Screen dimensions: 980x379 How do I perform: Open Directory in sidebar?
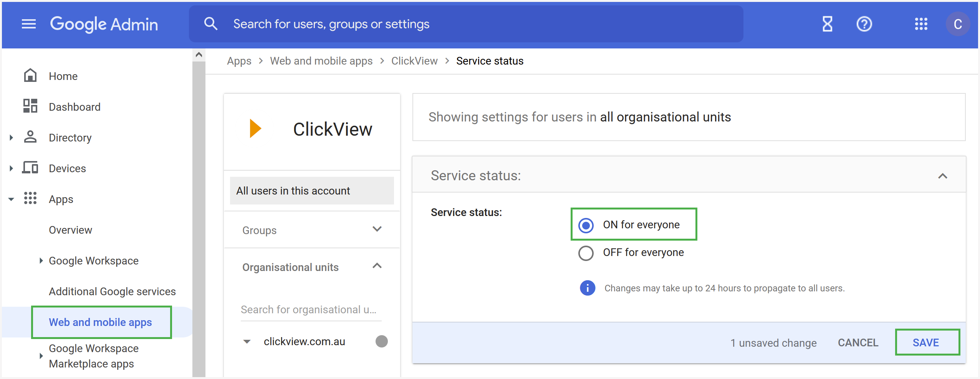pos(70,138)
